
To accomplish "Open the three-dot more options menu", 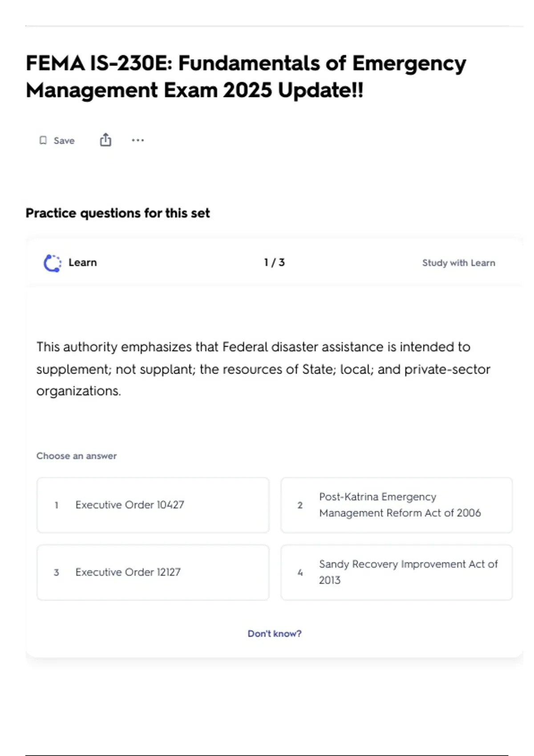I will (138, 140).
